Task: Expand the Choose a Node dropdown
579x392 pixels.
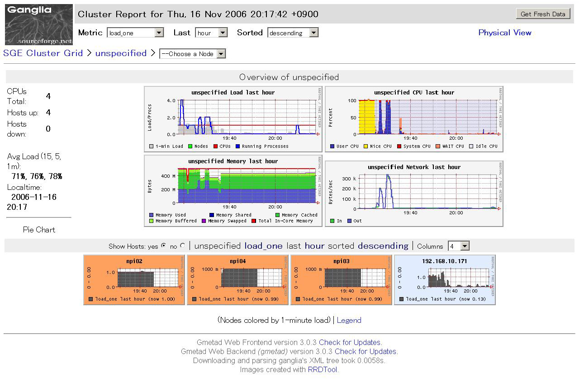Action: pos(192,53)
